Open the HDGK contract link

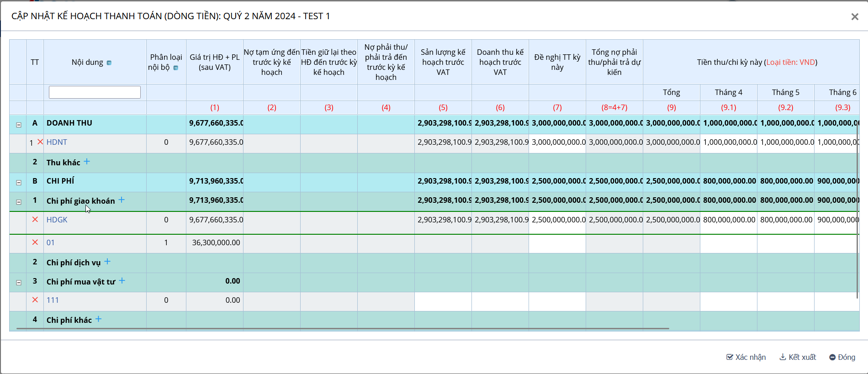coord(57,220)
